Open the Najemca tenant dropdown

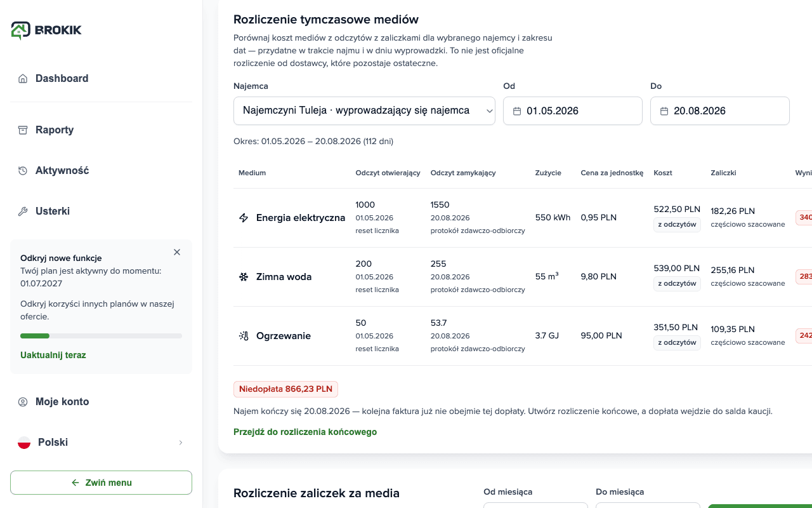coord(364,110)
